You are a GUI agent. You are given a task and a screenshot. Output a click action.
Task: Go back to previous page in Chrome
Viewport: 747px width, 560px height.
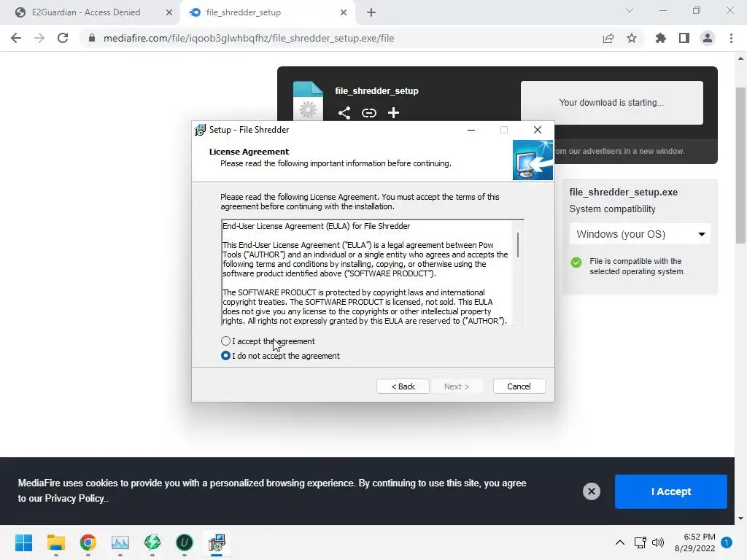(16, 38)
